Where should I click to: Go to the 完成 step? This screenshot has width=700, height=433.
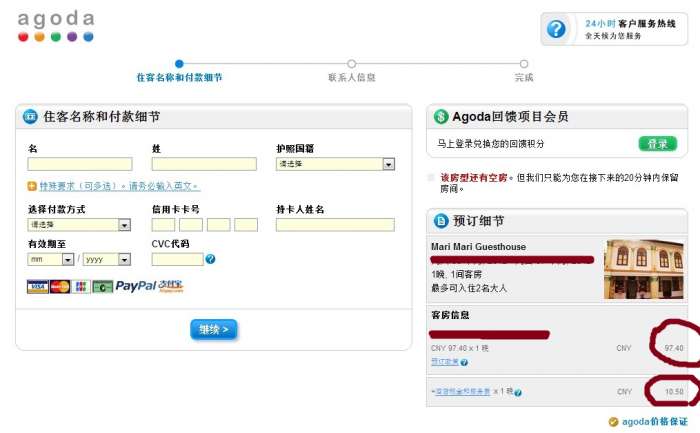[524, 77]
